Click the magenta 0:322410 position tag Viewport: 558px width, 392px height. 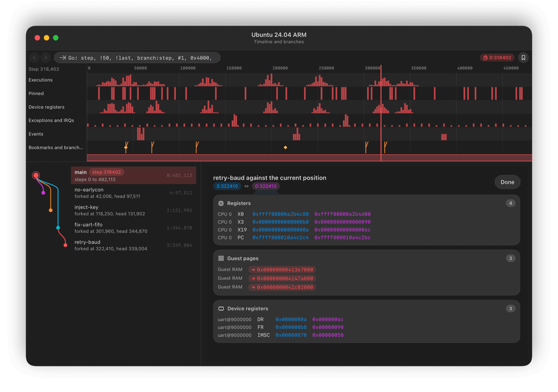[x=266, y=186]
